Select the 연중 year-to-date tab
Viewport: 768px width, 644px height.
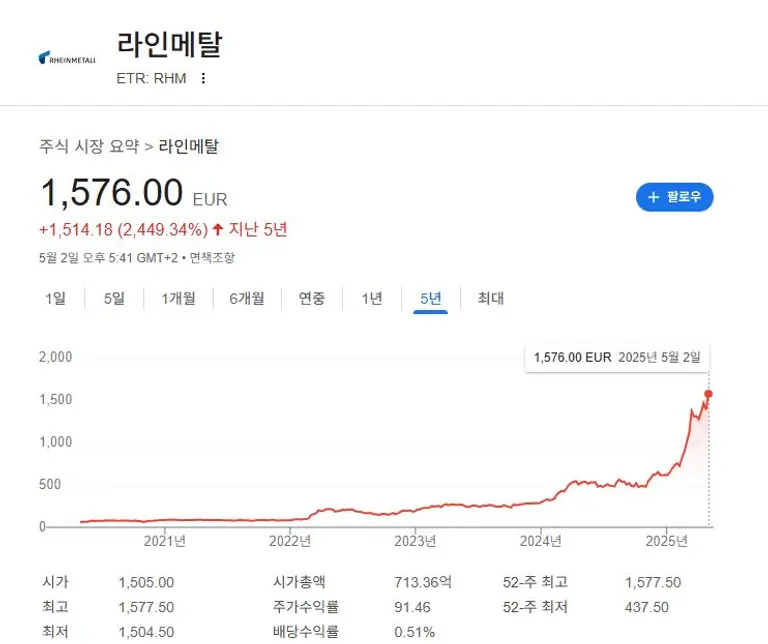pyautogui.click(x=312, y=298)
